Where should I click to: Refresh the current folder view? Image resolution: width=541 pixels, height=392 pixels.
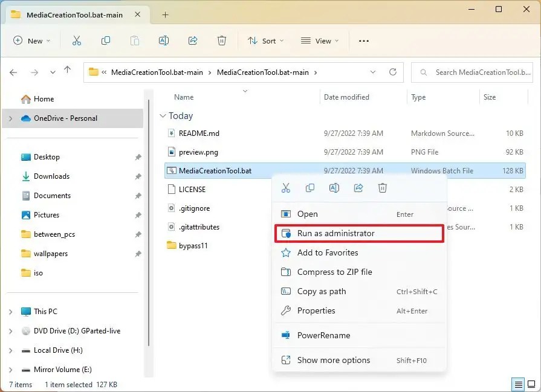(x=393, y=72)
